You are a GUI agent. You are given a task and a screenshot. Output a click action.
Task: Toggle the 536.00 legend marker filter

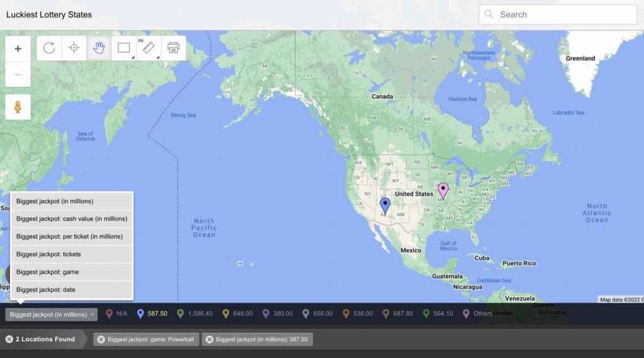click(x=358, y=313)
